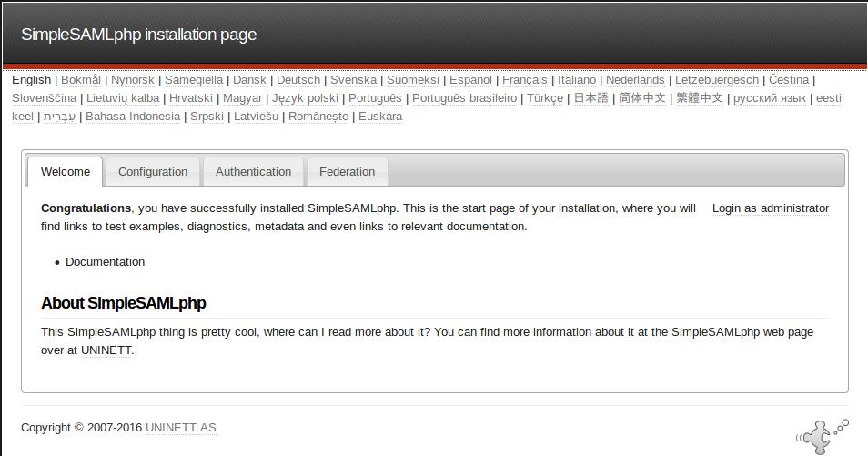Click the Login as administrator link
The width and height of the screenshot is (868, 456).
pyautogui.click(x=771, y=208)
